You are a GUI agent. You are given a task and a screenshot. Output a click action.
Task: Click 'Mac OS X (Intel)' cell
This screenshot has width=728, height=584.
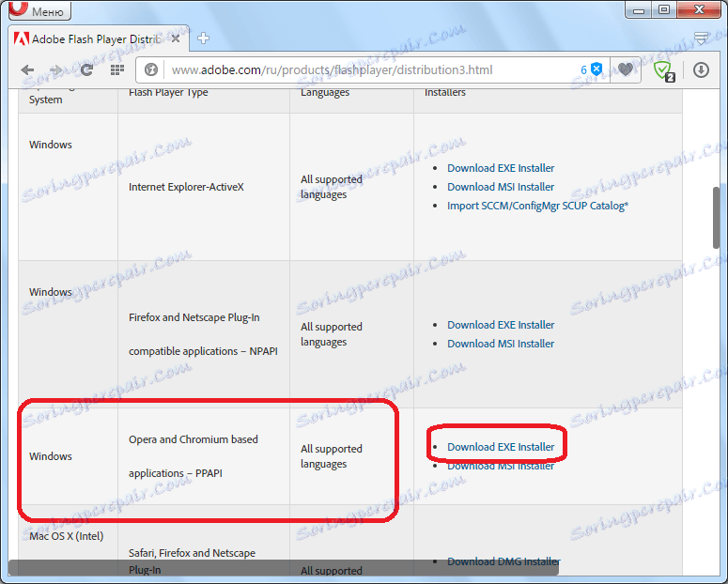click(x=67, y=536)
